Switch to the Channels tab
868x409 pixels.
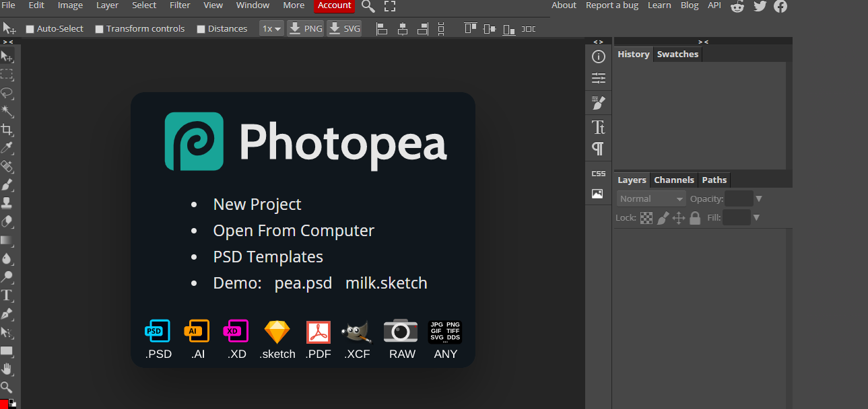(674, 180)
